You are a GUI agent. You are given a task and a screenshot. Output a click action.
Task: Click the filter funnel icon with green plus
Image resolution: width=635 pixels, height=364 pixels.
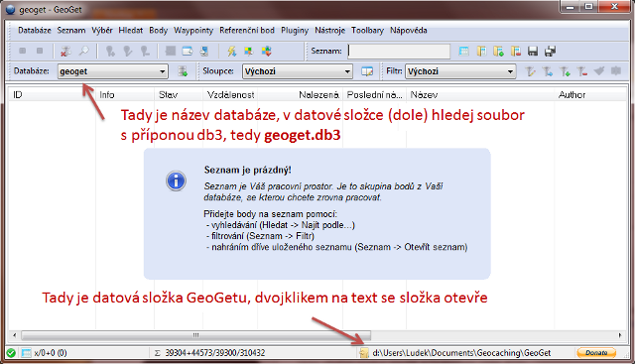tap(565, 71)
